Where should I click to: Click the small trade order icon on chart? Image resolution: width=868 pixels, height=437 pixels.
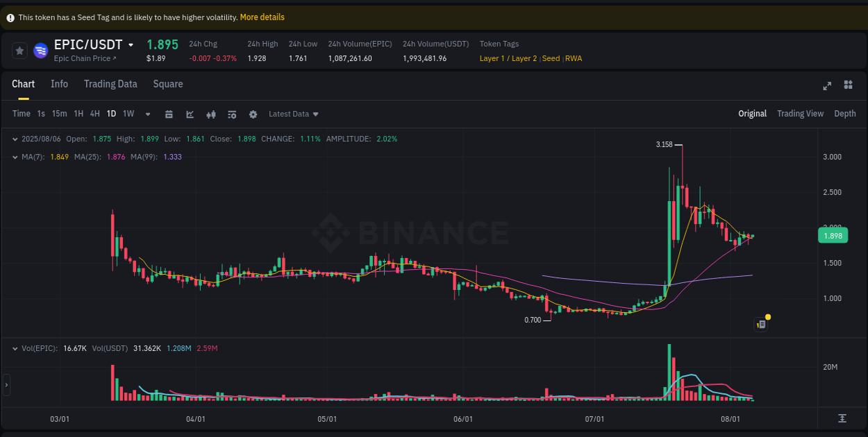760,324
